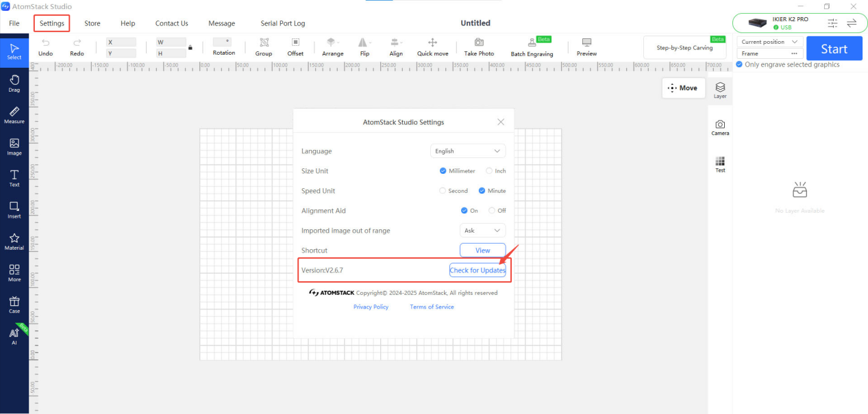
Task: Open the Material library
Action: coord(14,241)
